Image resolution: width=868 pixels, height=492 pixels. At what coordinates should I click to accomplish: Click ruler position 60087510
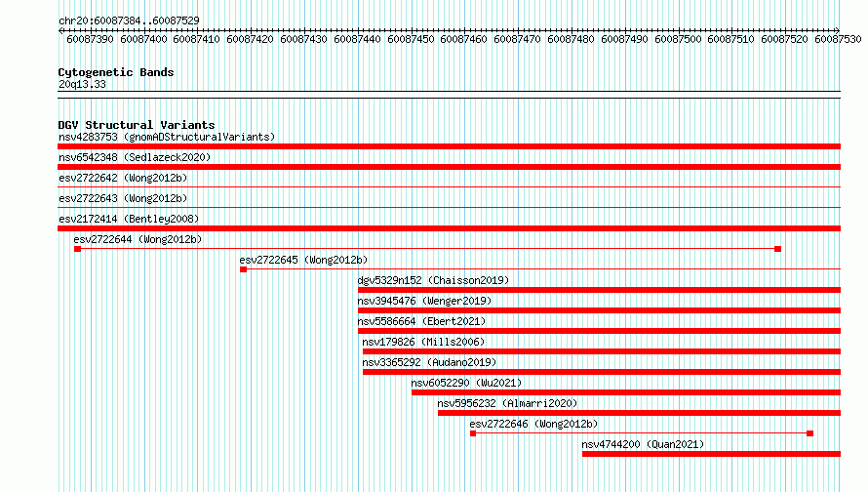(x=730, y=39)
